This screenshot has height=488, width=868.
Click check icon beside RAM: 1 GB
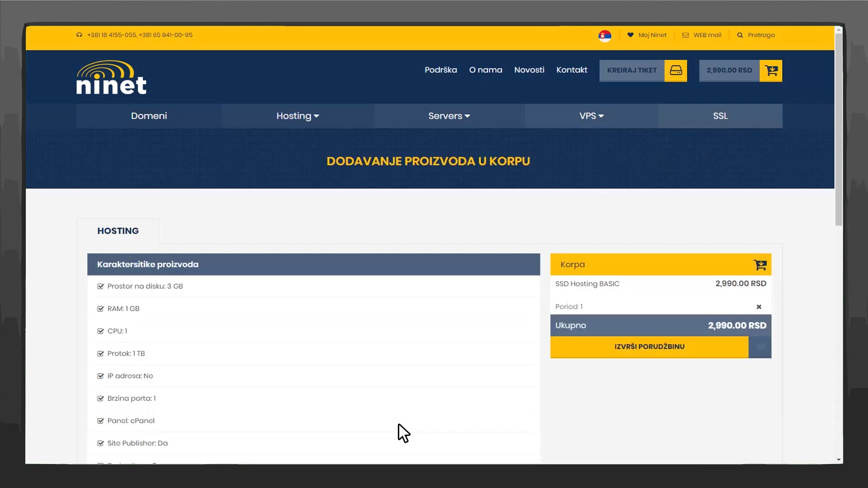click(100, 309)
